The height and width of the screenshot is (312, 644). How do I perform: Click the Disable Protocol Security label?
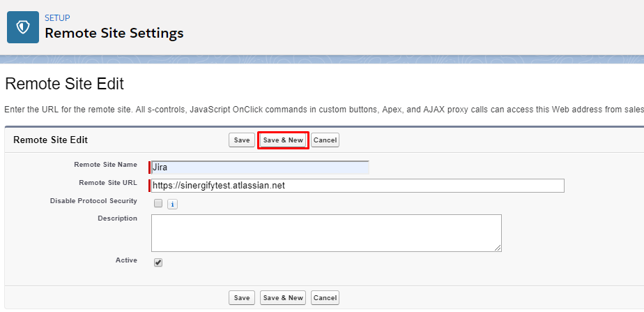click(93, 201)
